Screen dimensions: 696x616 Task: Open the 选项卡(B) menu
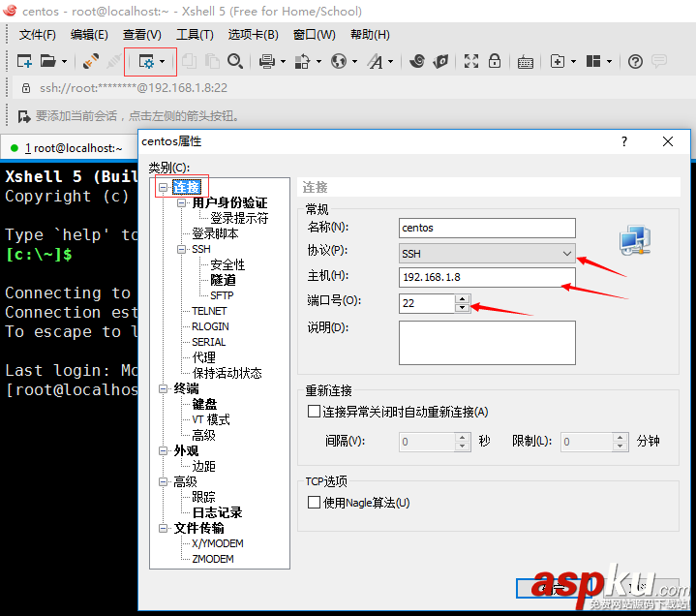click(253, 35)
